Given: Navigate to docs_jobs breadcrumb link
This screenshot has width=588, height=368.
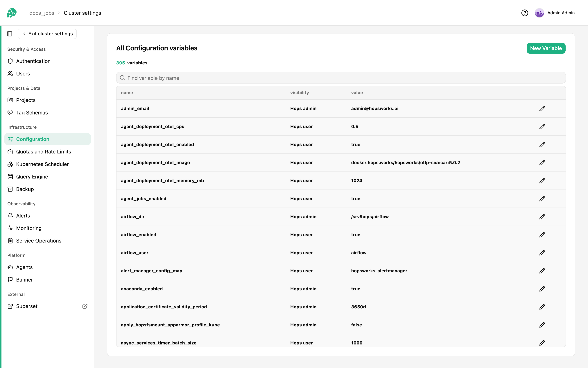Looking at the screenshot, I should click(42, 13).
